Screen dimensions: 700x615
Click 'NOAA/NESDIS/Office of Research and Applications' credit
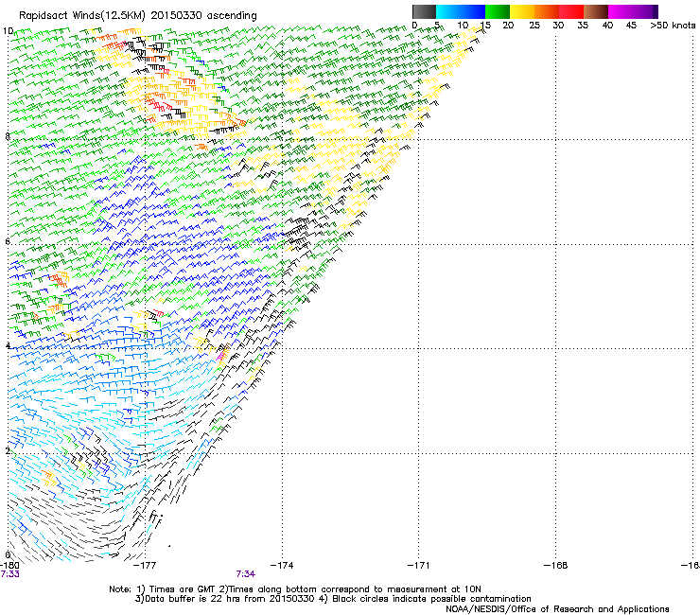pos(557,609)
